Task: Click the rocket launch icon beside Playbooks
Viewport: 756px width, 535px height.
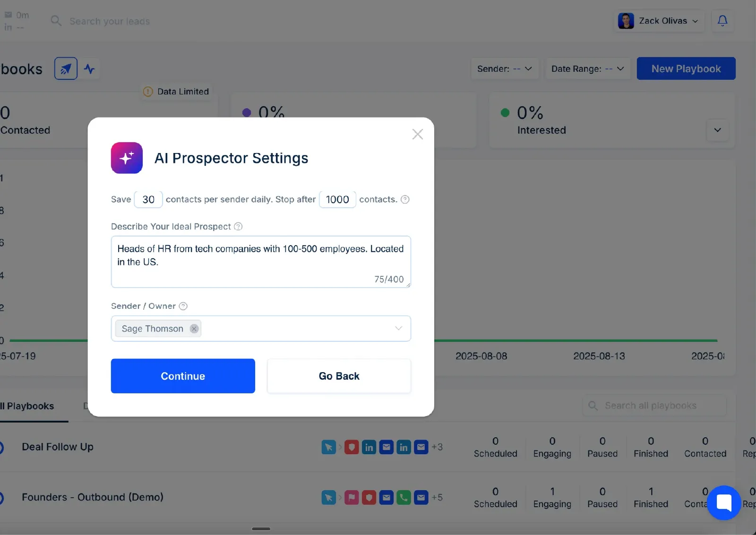Action: [66, 68]
